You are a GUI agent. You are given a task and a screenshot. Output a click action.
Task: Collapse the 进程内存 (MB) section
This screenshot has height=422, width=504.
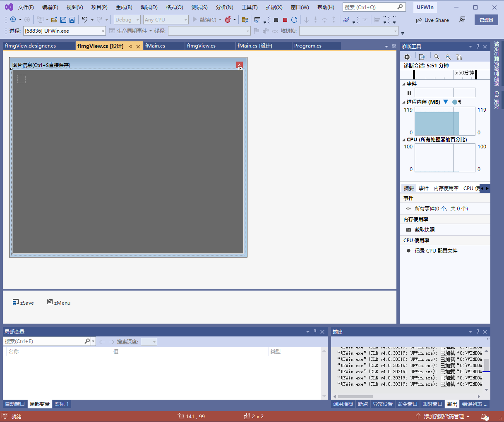[404, 102]
